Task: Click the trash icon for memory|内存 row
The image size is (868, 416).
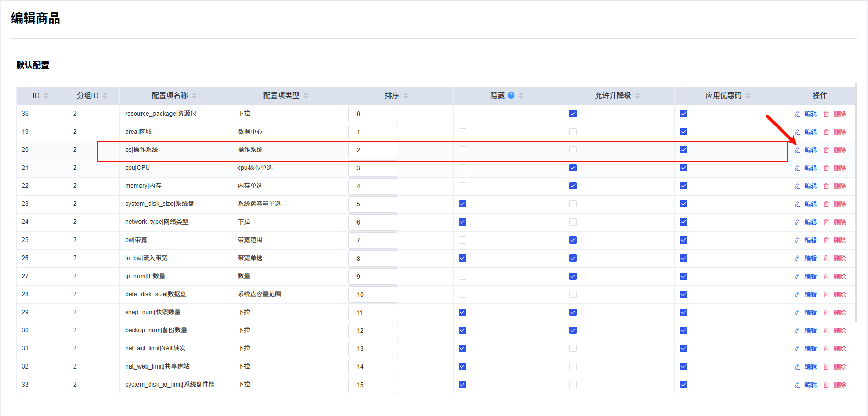Action: [x=826, y=186]
